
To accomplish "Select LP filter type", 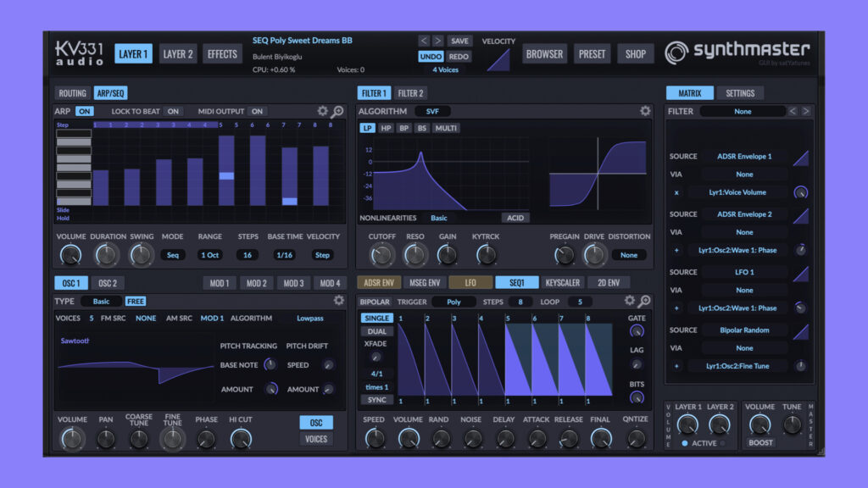I will (368, 128).
